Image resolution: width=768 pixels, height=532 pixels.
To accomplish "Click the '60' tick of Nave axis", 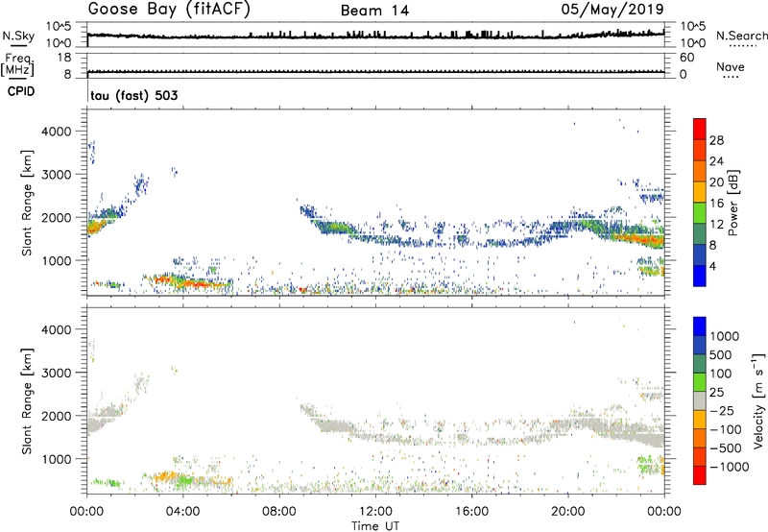I will click(686, 58).
